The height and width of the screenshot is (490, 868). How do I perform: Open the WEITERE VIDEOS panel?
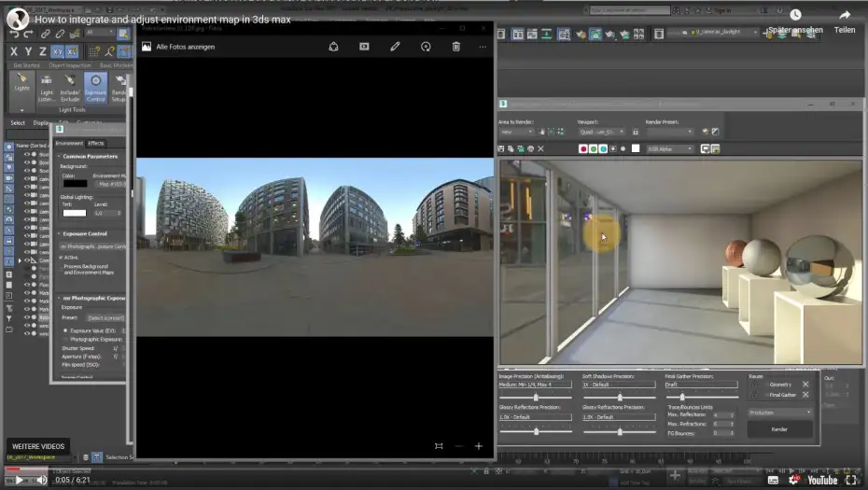coord(38,446)
